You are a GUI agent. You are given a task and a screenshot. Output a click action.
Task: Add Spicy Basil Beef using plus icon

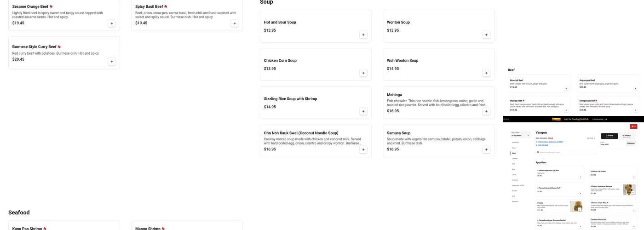click(x=235, y=23)
